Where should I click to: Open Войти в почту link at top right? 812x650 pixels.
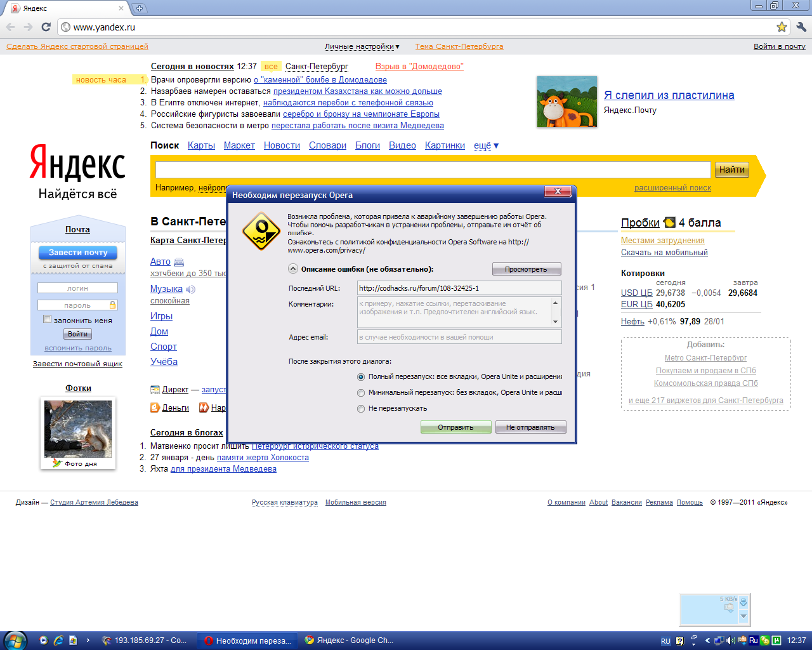(x=780, y=46)
